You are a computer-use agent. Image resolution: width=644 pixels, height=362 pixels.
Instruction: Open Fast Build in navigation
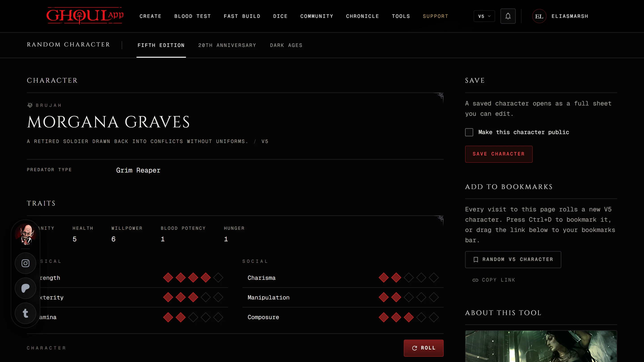pos(242,16)
